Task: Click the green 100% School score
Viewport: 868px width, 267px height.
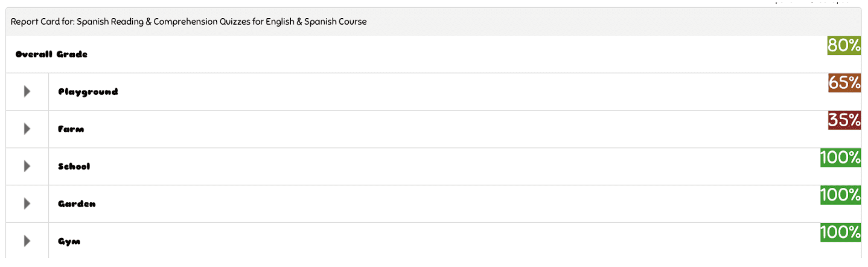Action: pyautogui.click(x=840, y=158)
